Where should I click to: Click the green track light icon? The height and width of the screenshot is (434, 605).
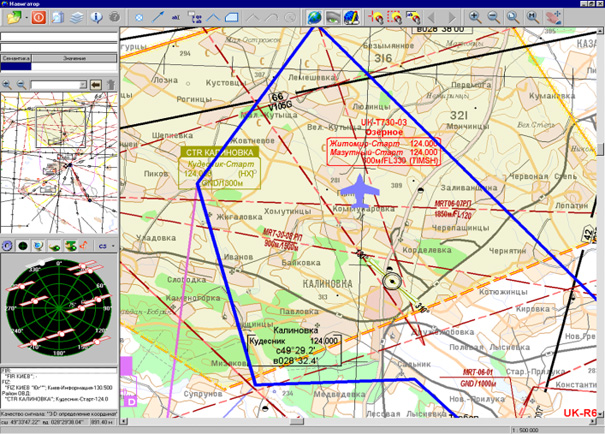[x=54, y=245]
